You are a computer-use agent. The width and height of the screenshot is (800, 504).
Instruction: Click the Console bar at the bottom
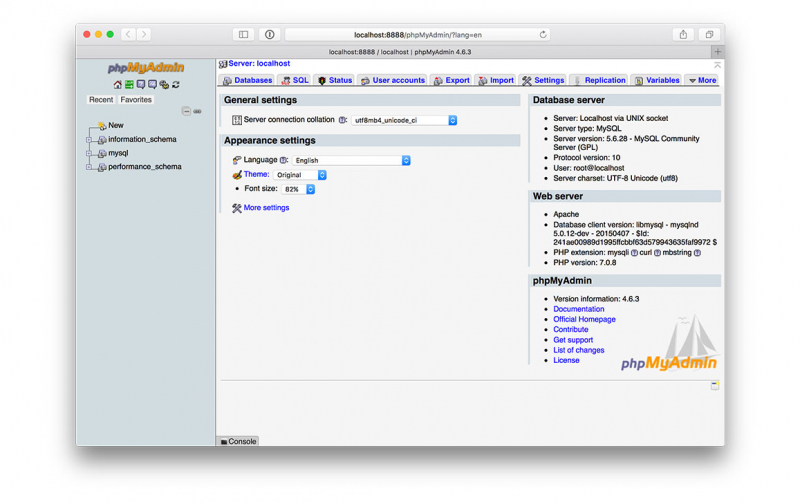pos(238,441)
